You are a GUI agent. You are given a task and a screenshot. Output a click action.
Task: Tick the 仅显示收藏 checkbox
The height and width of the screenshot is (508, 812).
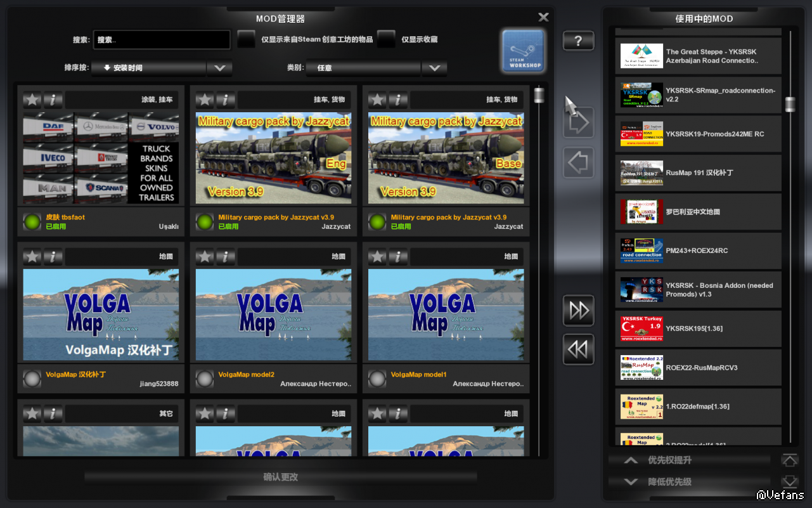pyautogui.click(x=386, y=39)
